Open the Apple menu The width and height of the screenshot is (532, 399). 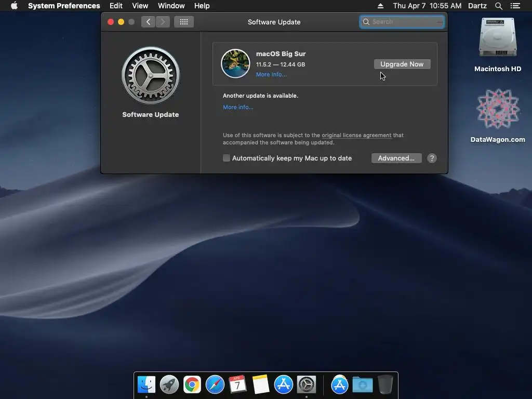(x=14, y=6)
